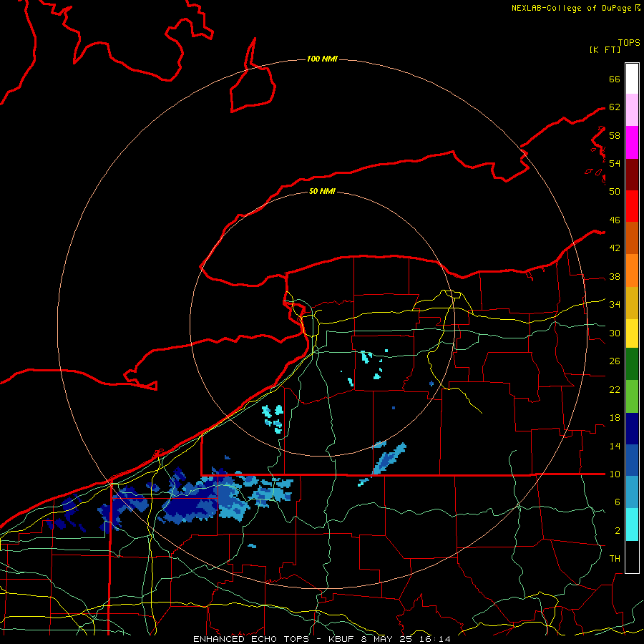
Task: Click the ENHANCED ECHO TOPS caption
Action: pos(251,639)
